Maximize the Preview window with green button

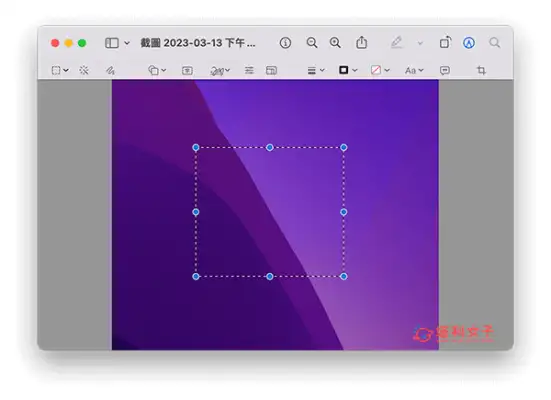tap(82, 43)
